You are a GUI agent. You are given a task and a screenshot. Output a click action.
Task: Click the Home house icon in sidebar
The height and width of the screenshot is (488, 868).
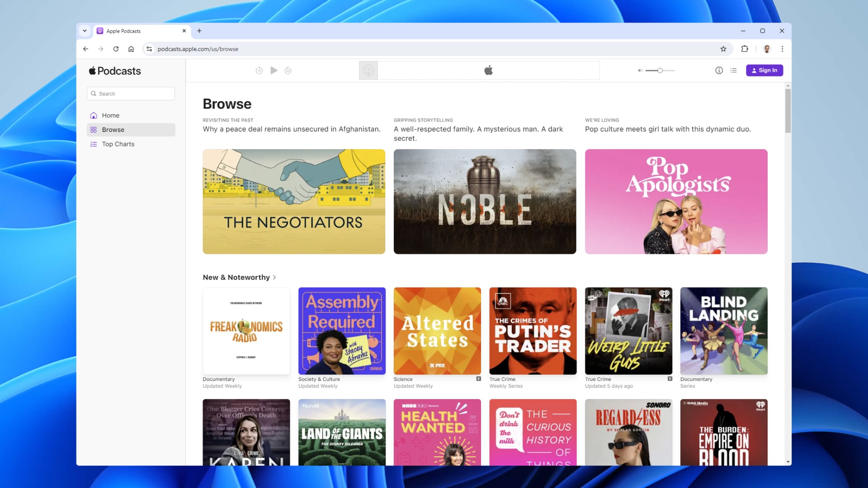(x=94, y=115)
